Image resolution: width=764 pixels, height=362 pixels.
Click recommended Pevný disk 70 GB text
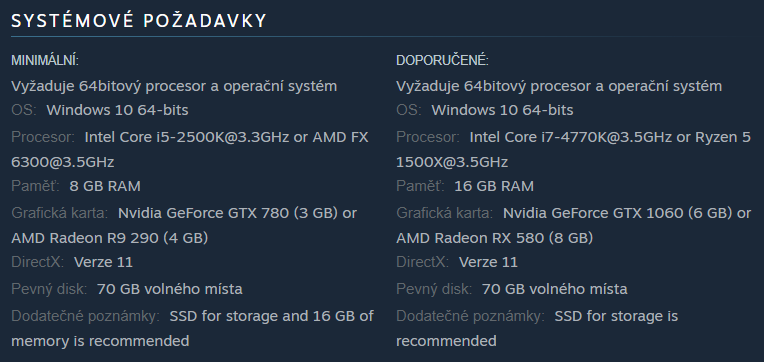coord(554,289)
